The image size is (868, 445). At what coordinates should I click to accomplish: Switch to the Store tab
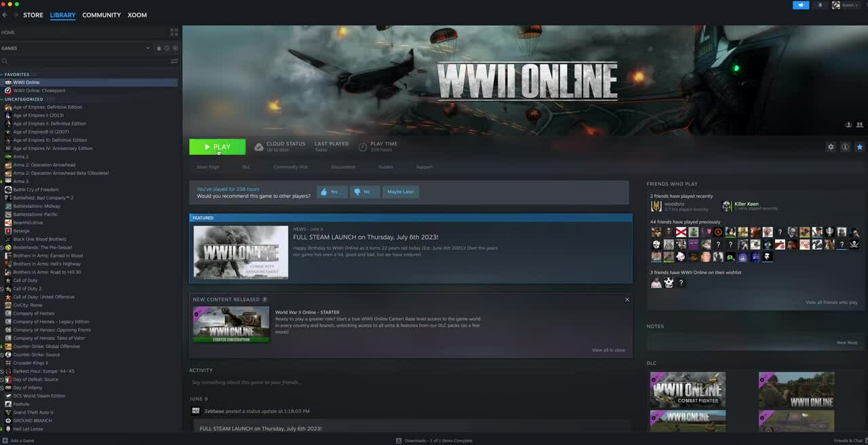click(x=33, y=15)
